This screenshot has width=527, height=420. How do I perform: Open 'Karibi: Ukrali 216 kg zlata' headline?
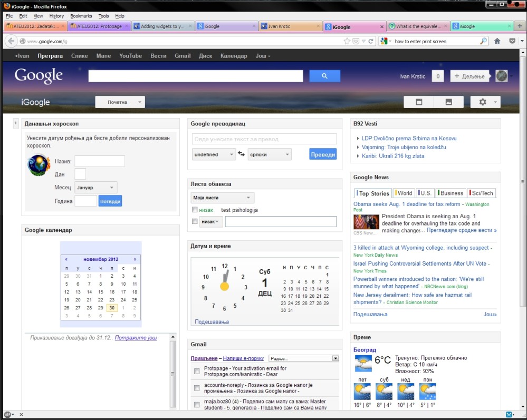392,156
